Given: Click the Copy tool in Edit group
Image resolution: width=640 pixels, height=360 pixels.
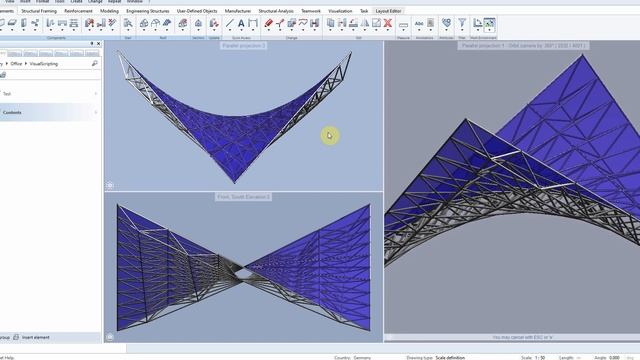Looking at the screenshot, I should coord(331,23).
